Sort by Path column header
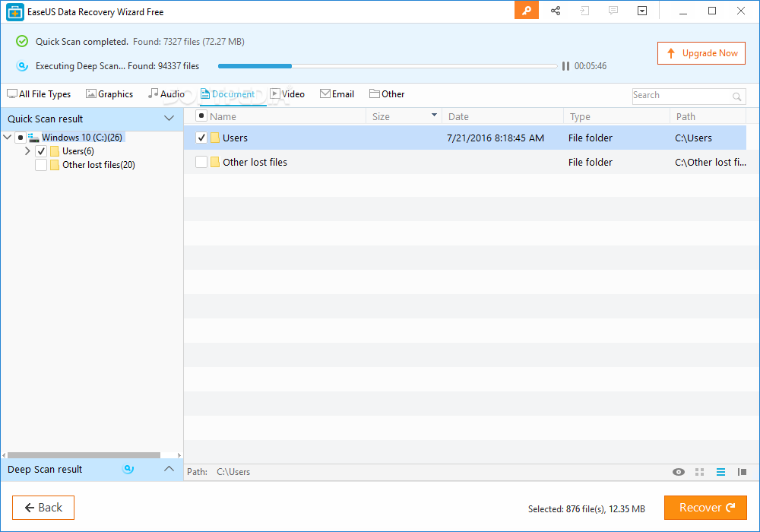 (686, 116)
